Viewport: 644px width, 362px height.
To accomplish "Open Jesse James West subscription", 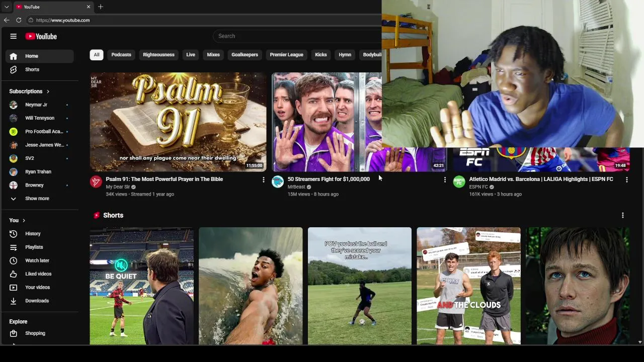I will [39, 145].
